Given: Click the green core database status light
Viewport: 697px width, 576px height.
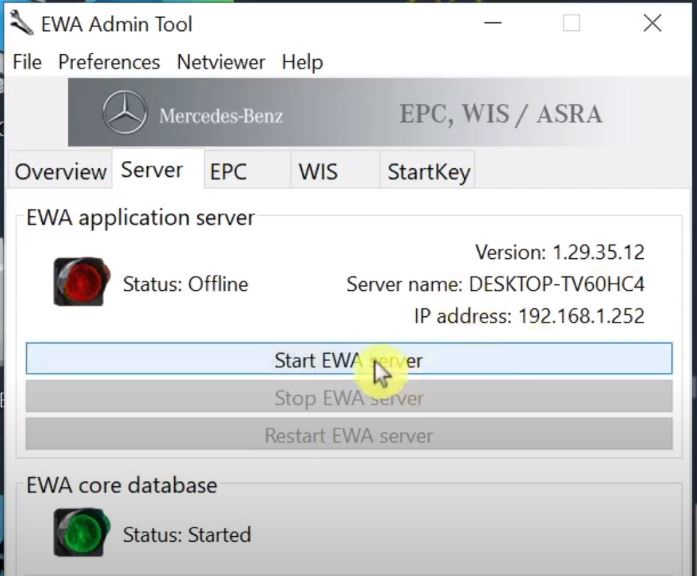Looking at the screenshot, I should pos(82,532).
